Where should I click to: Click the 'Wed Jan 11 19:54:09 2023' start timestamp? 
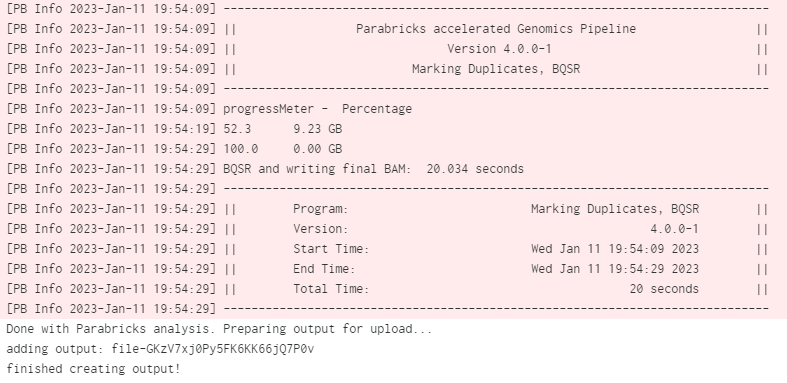pos(615,249)
